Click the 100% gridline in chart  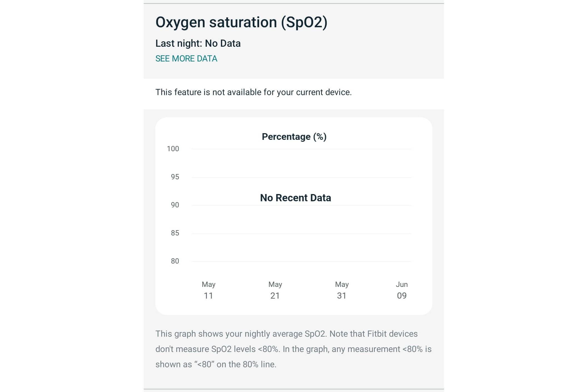[301, 149]
